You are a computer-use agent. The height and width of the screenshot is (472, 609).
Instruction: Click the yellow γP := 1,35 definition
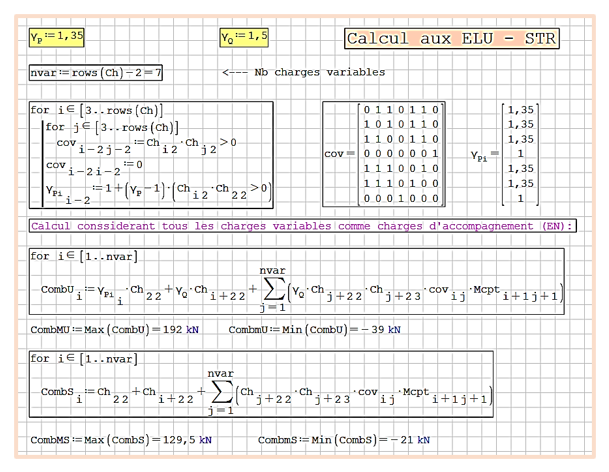(55, 37)
